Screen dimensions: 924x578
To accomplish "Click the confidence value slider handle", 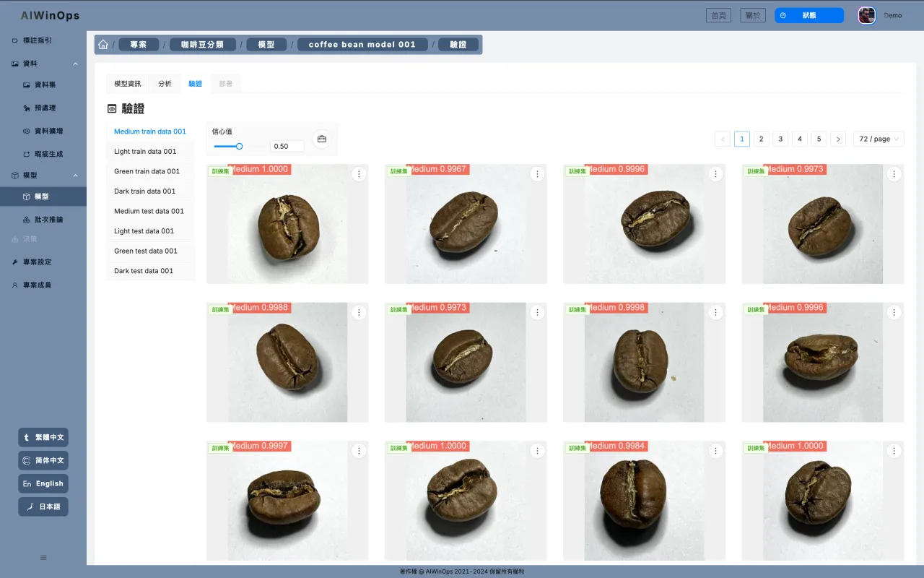I will tap(239, 146).
